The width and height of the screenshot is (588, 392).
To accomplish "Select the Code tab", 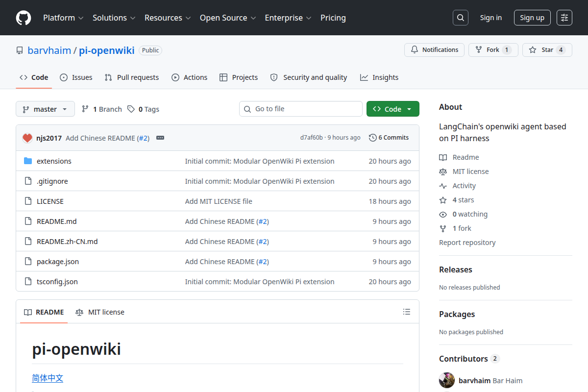I will [x=34, y=77].
